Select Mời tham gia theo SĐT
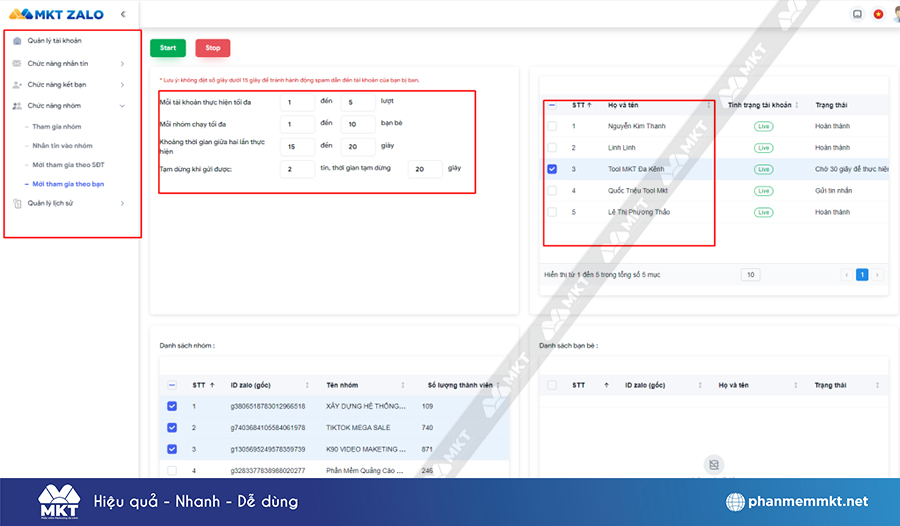The height and width of the screenshot is (526, 900). [x=68, y=165]
